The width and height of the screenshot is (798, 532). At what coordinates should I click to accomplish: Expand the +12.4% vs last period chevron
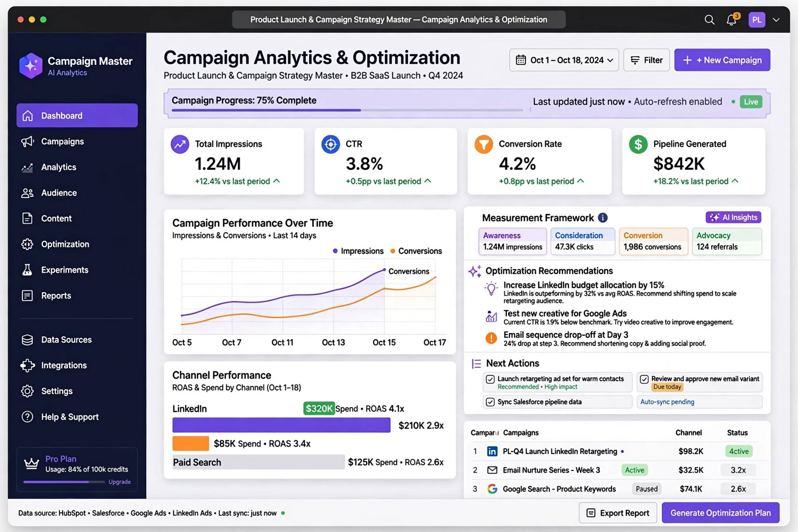pyautogui.click(x=277, y=181)
